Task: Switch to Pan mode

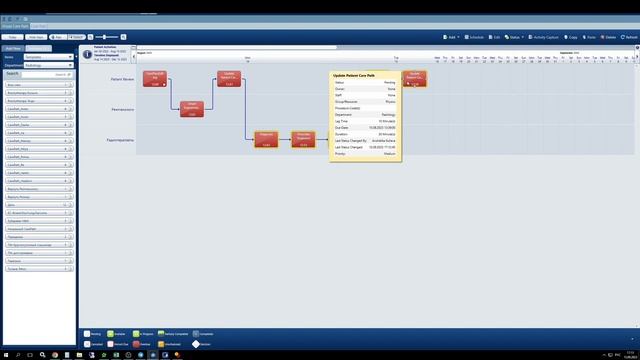Action: point(58,37)
